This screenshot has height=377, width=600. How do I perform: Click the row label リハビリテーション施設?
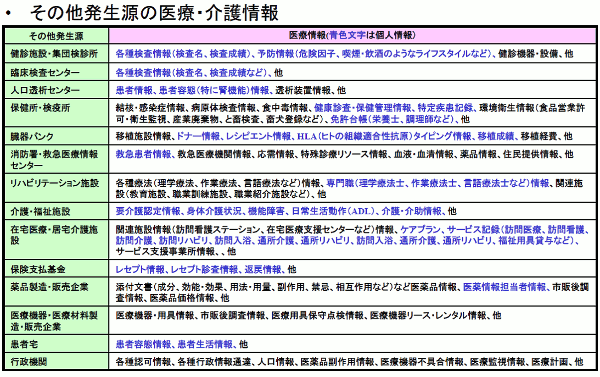54,183
